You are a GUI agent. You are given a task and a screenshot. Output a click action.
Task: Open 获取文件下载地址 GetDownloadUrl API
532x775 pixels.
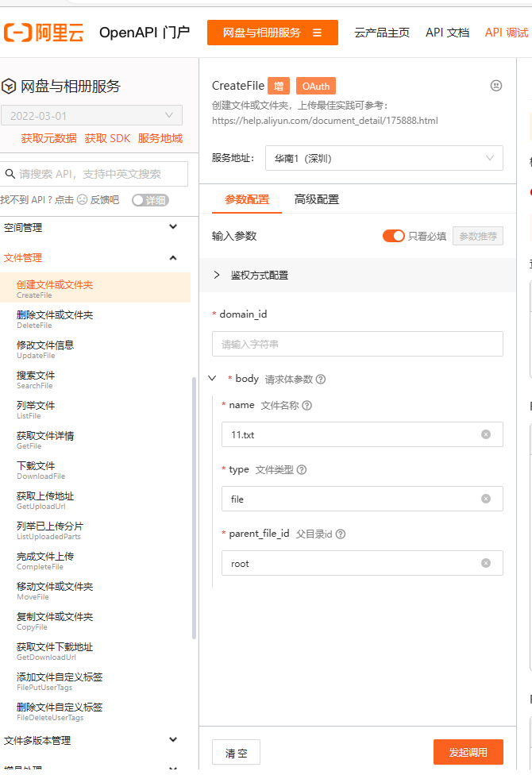tap(95, 651)
